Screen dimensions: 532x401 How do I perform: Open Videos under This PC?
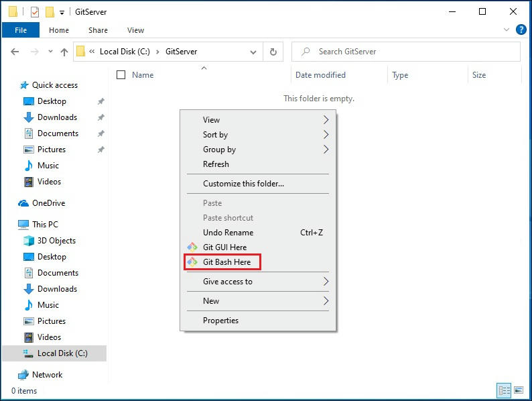(49, 337)
